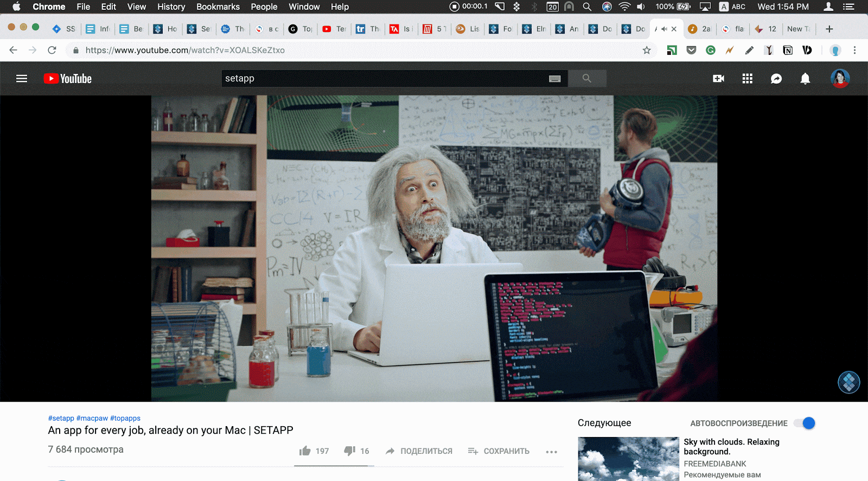Image resolution: width=868 pixels, height=481 pixels.
Task: Open the YouTube account avatar menu
Action: (x=840, y=79)
